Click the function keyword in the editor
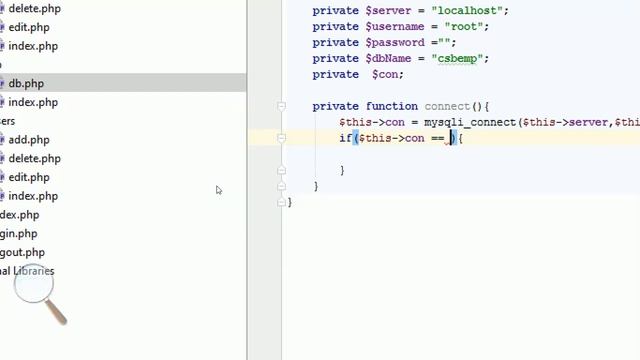 (391, 106)
